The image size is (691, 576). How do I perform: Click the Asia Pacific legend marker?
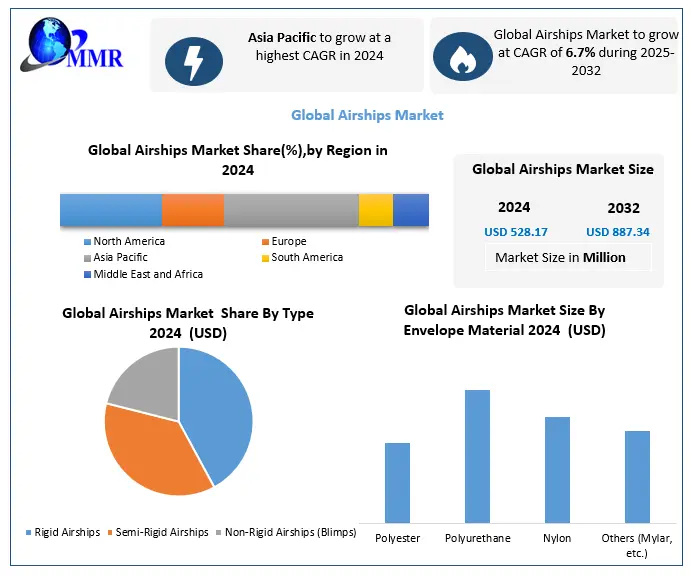87,258
